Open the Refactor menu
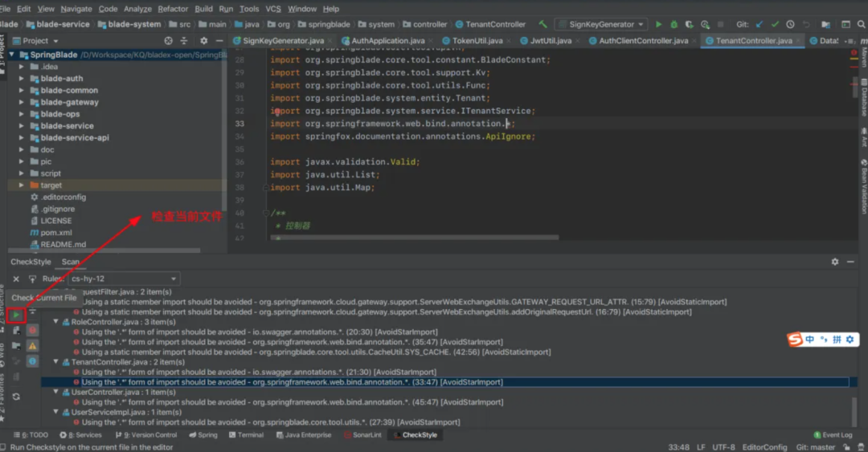The width and height of the screenshot is (868, 452). [x=173, y=9]
